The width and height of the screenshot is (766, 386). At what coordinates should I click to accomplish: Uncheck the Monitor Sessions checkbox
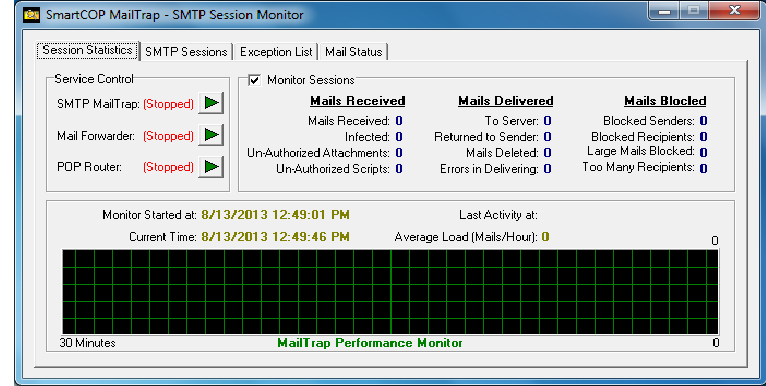click(x=255, y=80)
